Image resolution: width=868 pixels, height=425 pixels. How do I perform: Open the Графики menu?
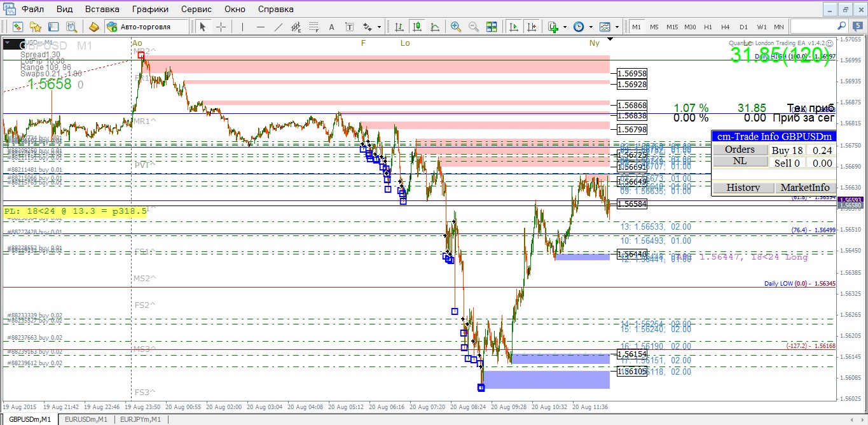pyautogui.click(x=150, y=9)
